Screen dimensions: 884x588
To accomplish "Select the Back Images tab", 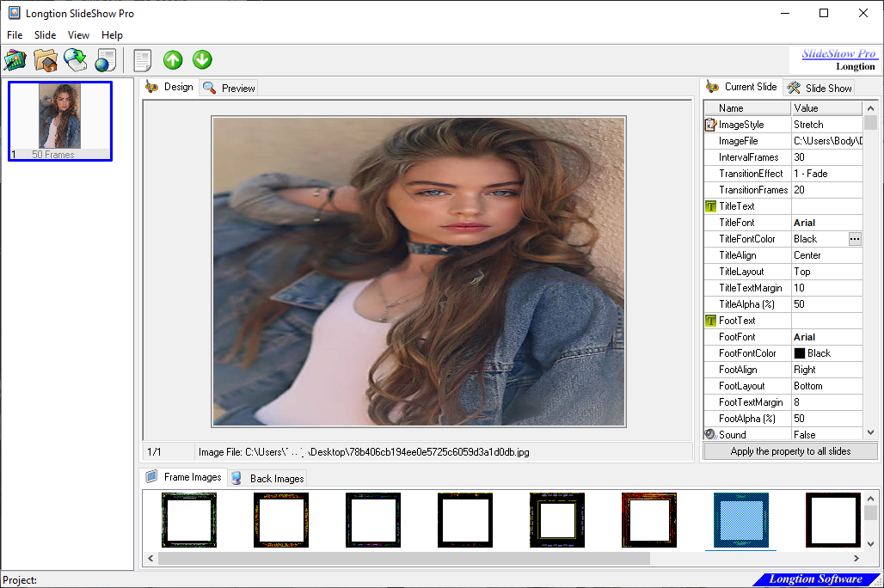I will point(268,478).
